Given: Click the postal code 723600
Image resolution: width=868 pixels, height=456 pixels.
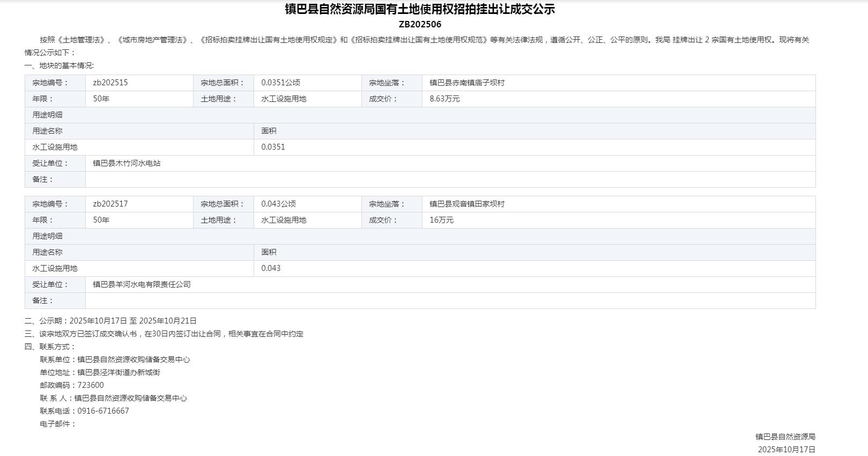Looking at the screenshot, I should pyautogui.click(x=91, y=385).
